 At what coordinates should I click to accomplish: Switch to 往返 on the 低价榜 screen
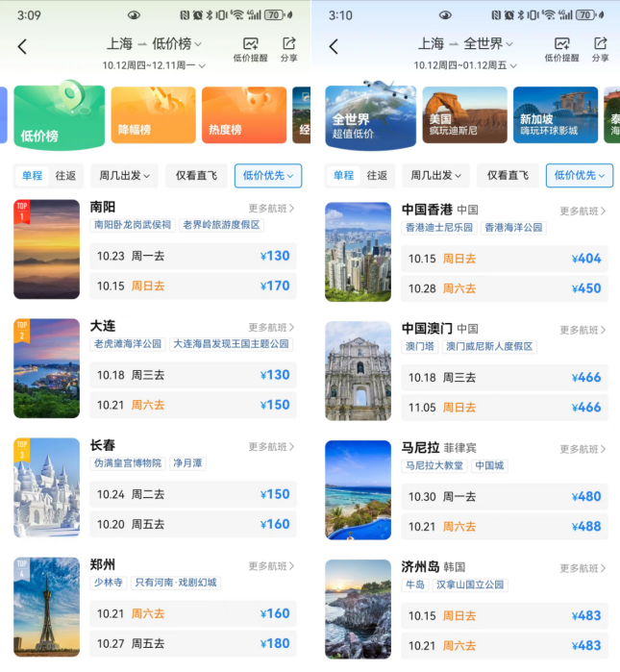pos(65,176)
